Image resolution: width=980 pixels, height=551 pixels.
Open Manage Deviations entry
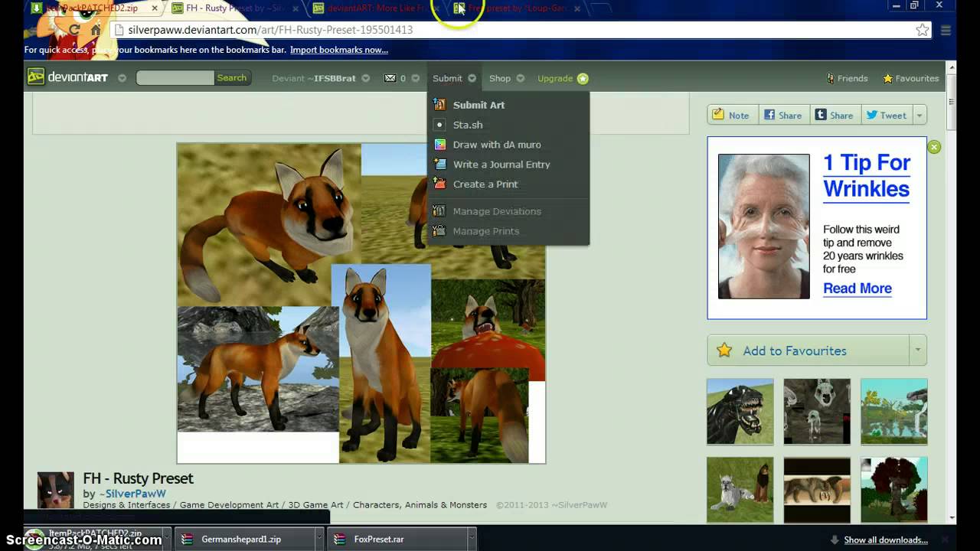click(x=497, y=211)
